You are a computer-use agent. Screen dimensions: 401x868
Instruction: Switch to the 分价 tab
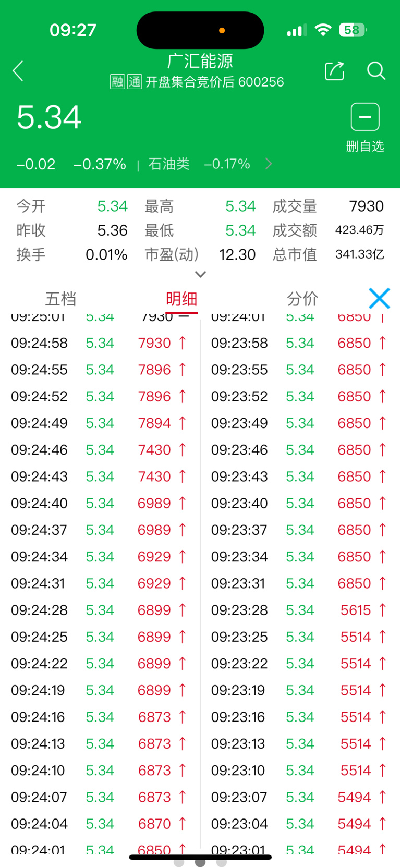point(302,299)
